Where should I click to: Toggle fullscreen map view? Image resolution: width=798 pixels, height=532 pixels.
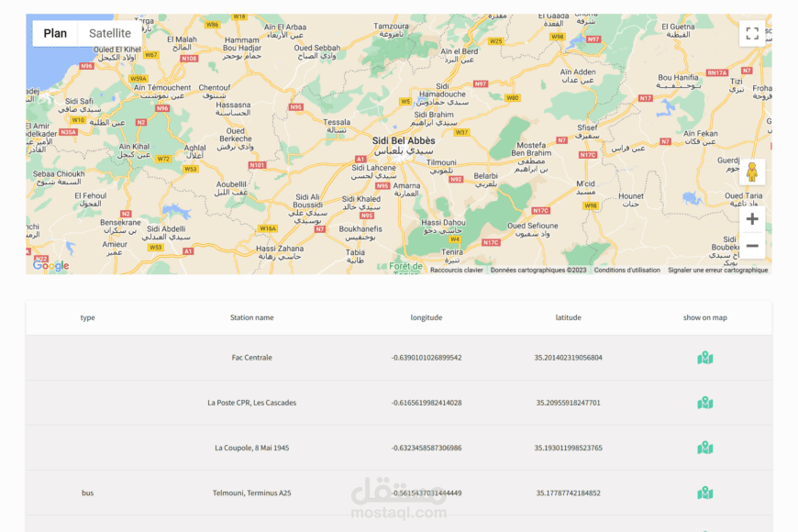pos(752,34)
